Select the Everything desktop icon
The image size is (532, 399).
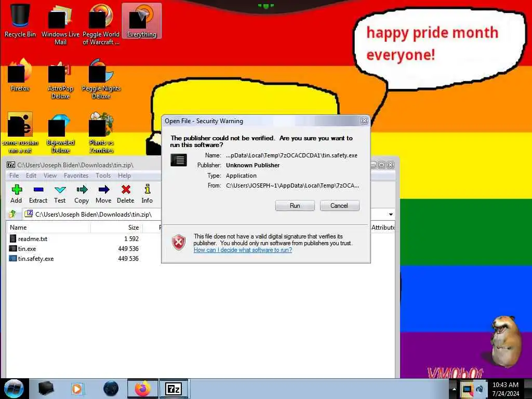[x=141, y=21]
